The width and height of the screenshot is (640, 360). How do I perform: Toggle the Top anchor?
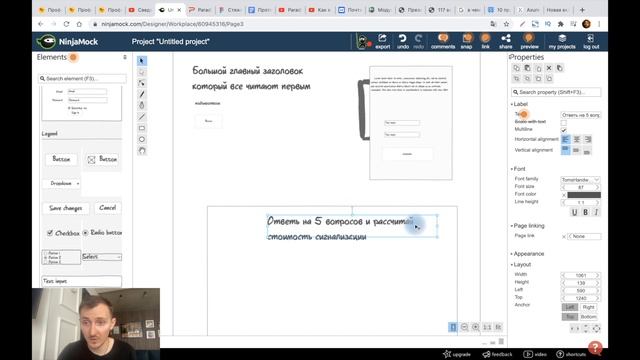pos(570,317)
